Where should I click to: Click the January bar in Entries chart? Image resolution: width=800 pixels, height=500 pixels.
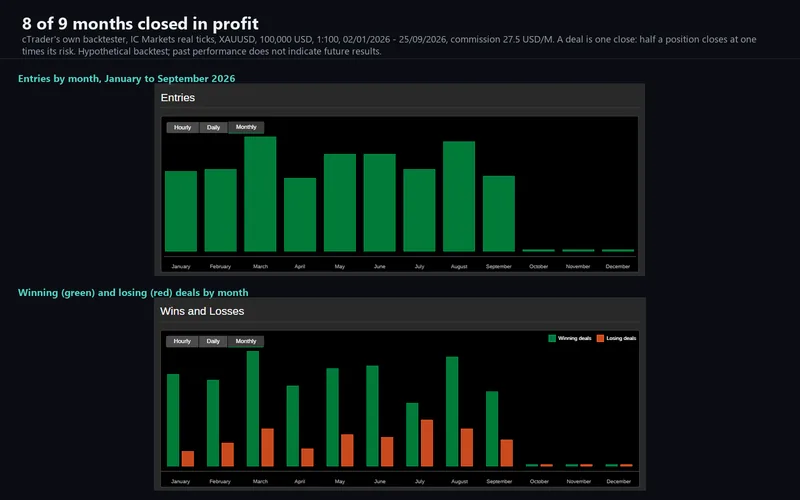[181, 211]
